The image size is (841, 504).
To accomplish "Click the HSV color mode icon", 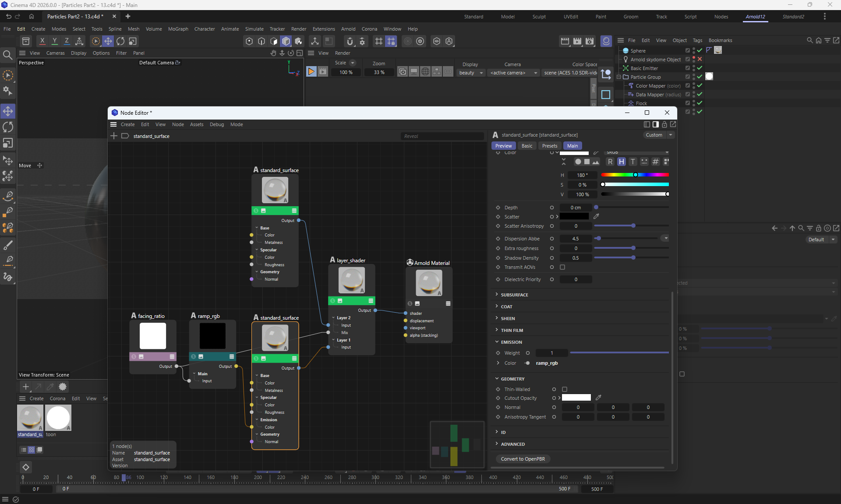I will coord(621,162).
